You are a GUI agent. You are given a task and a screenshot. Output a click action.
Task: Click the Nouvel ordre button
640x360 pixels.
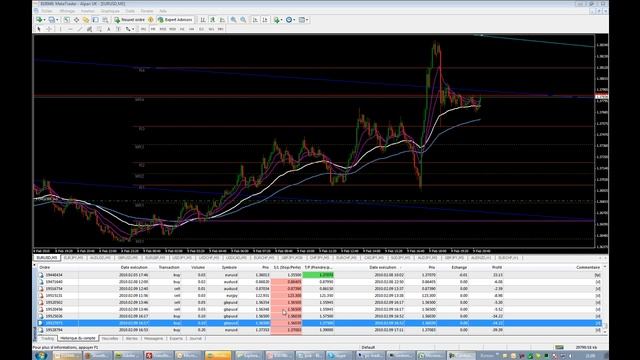pyautogui.click(x=129, y=20)
